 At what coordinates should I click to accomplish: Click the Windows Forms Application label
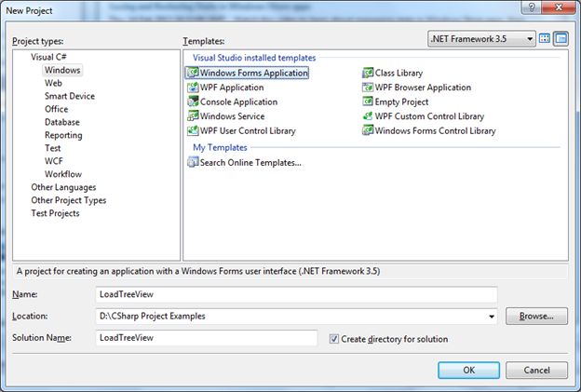pyautogui.click(x=254, y=73)
